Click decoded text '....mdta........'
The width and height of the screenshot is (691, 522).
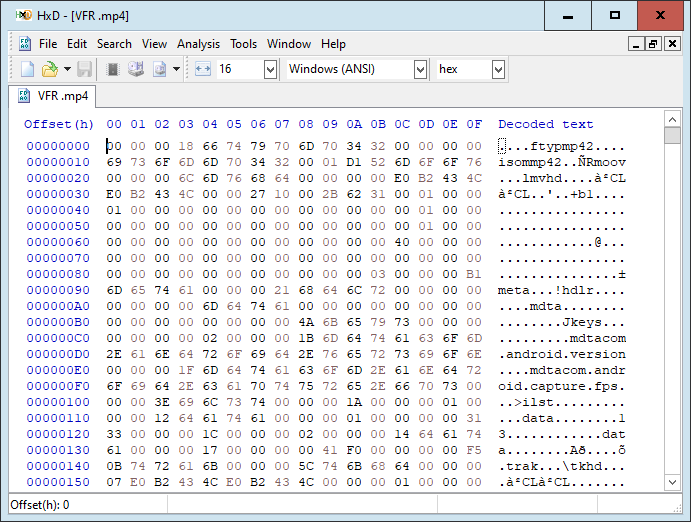pos(562,306)
